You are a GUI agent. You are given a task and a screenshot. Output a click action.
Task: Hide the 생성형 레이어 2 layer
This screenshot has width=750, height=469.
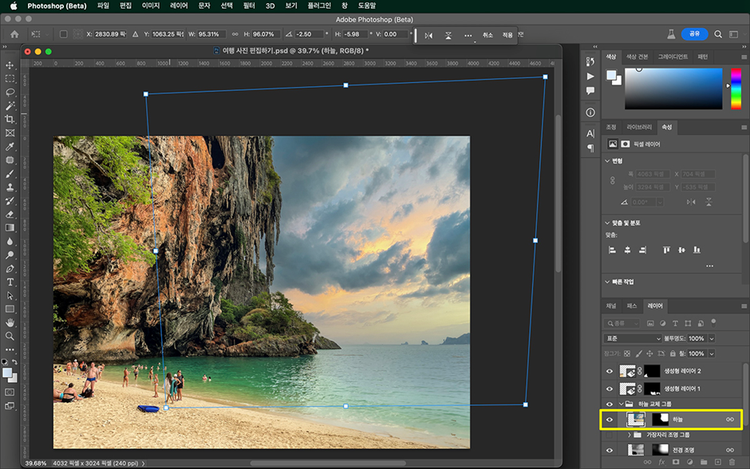[610, 370]
